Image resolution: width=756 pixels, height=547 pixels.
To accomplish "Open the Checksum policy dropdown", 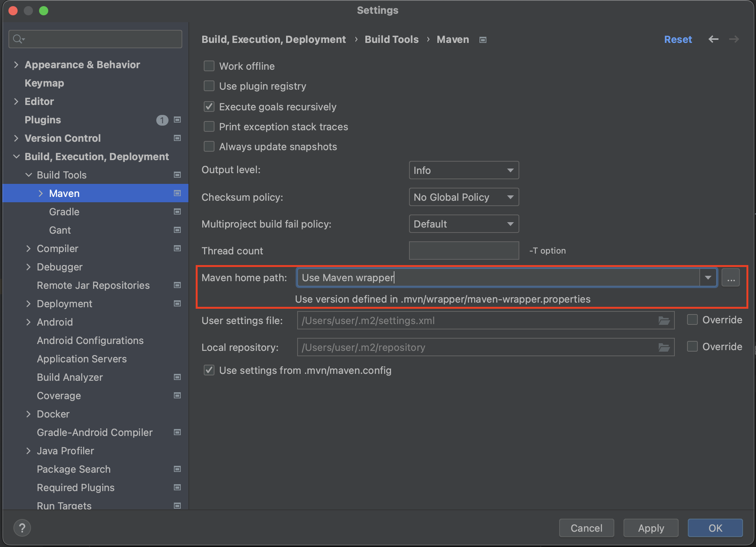I will (463, 197).
